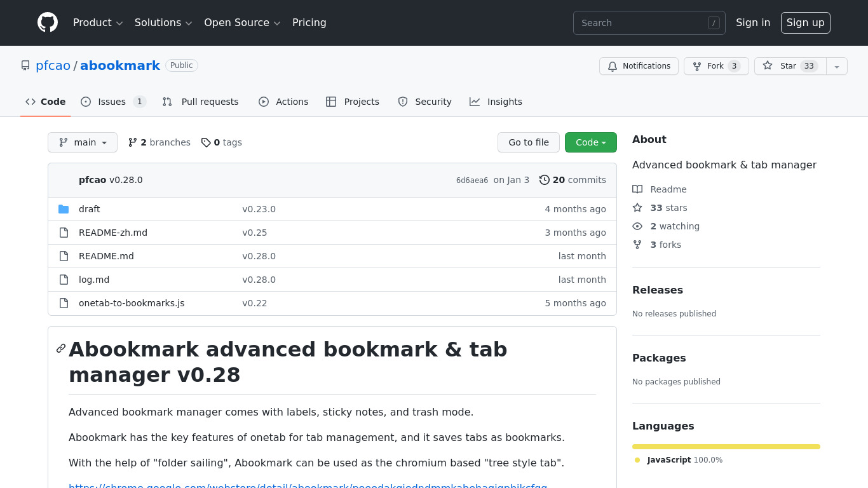The image size is (868, 488).
Task: Click the yellow JavaScript language bar
Action: point(726,447)
